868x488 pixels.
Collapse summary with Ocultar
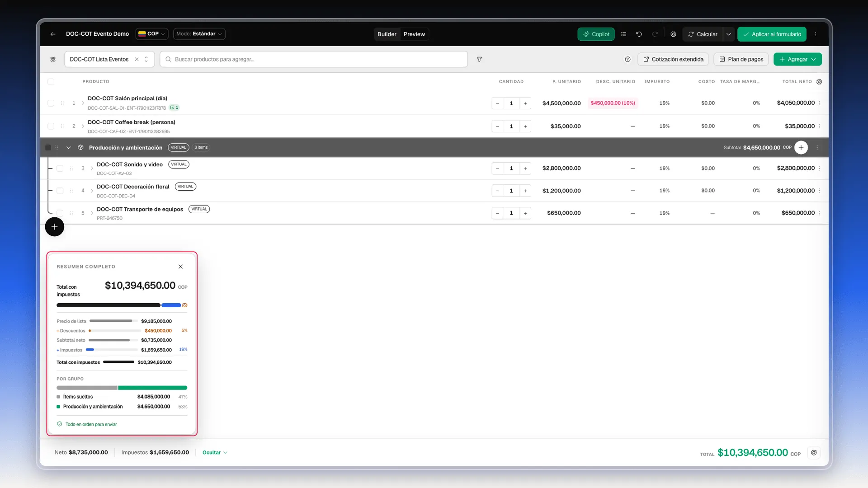coord(215,452)
